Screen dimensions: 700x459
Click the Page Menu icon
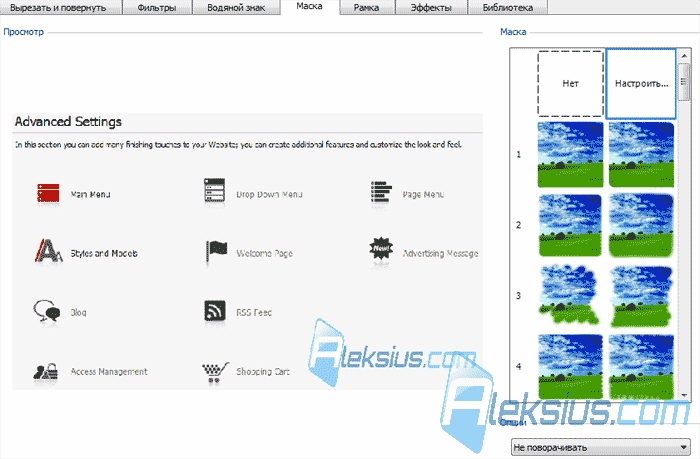point(381,193)
